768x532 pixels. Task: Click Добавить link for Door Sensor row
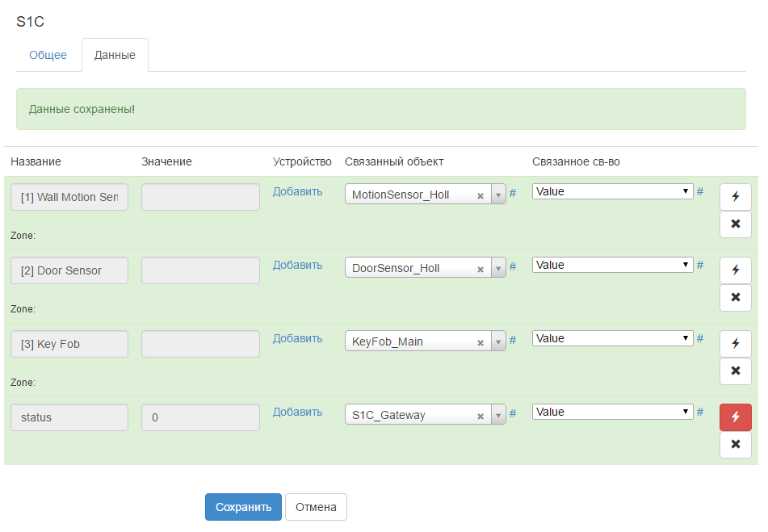point(297,265)
